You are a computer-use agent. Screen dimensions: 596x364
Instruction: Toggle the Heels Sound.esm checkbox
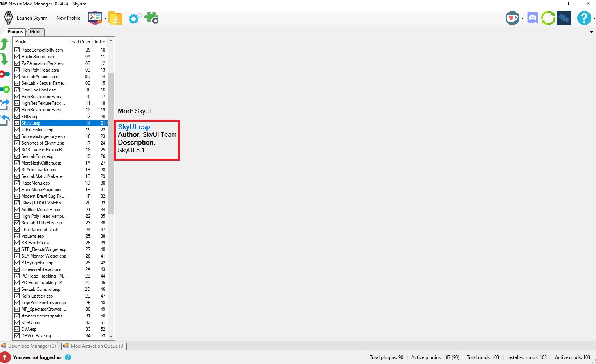[x=17, y=57]
